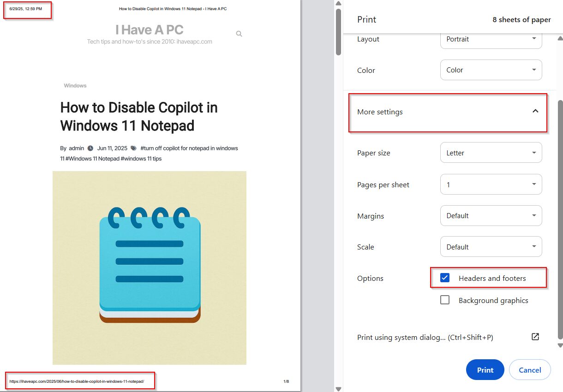Screen dimensions: 563x392
Task: Open the Pages per sheet dropdown
Action: tap(491, 184)
